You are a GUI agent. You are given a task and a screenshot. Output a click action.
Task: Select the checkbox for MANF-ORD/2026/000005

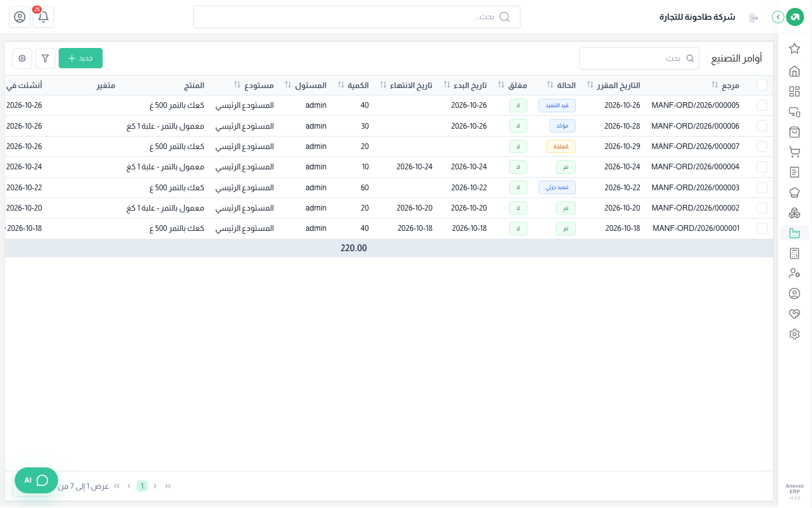tap(762, 106)
